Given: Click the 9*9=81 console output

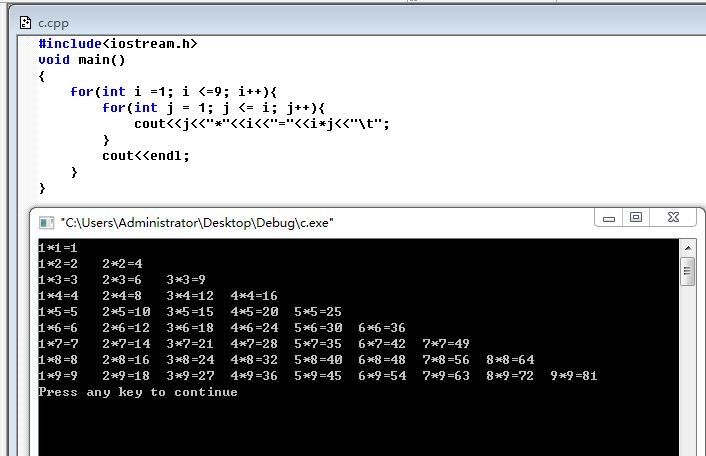Looking at the screenshot, I should point(574,375).
